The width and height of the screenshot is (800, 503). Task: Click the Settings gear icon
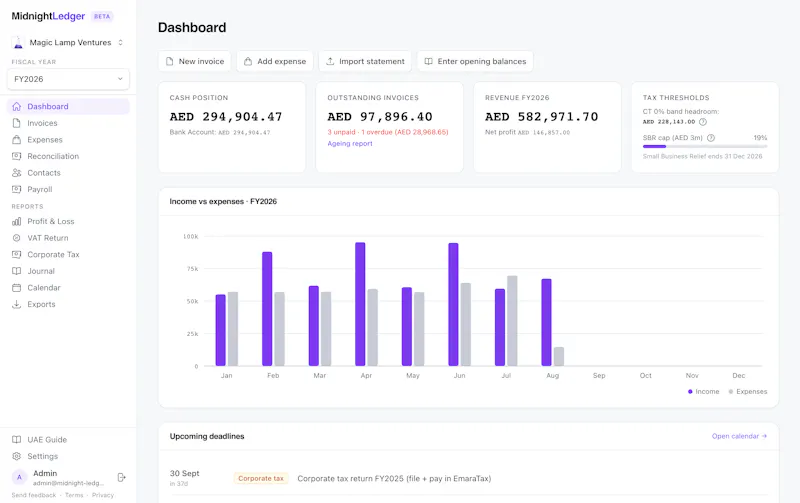(x=16, y=456)
